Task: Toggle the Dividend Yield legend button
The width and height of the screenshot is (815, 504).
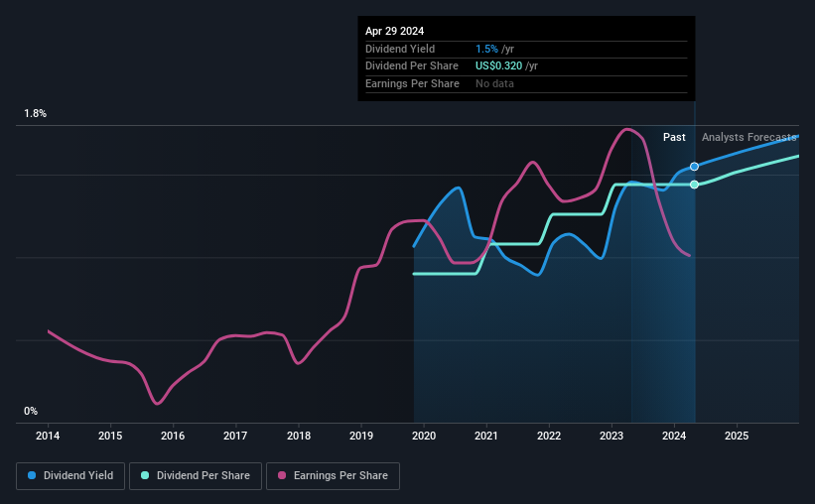Action: [x=70, y=476]
